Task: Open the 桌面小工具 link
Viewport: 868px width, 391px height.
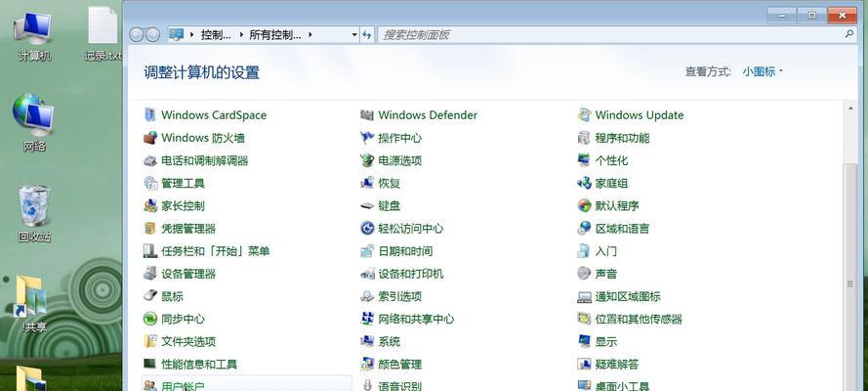Action: (x=622, y=386)
